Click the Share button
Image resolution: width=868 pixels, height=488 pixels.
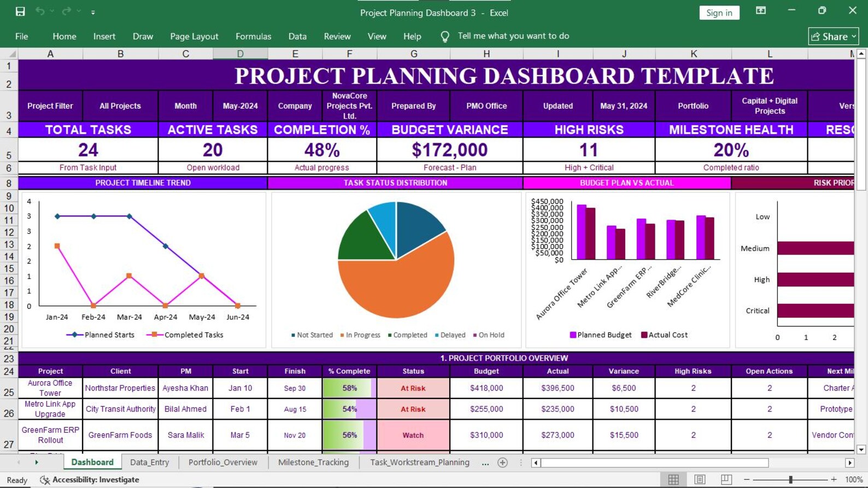[x=833, y=37]
